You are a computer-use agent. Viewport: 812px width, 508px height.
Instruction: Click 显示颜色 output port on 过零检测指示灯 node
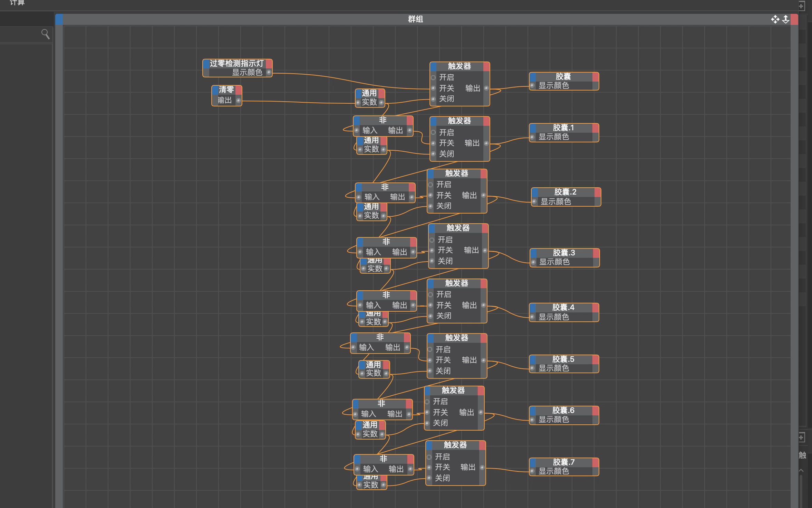(269, 72)
